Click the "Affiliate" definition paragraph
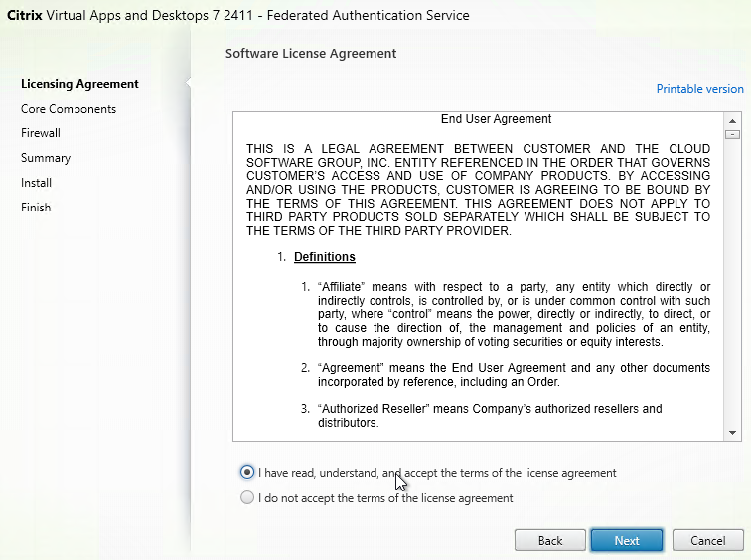The width and height of the screenshot is (751, 560). pos(514,314)
